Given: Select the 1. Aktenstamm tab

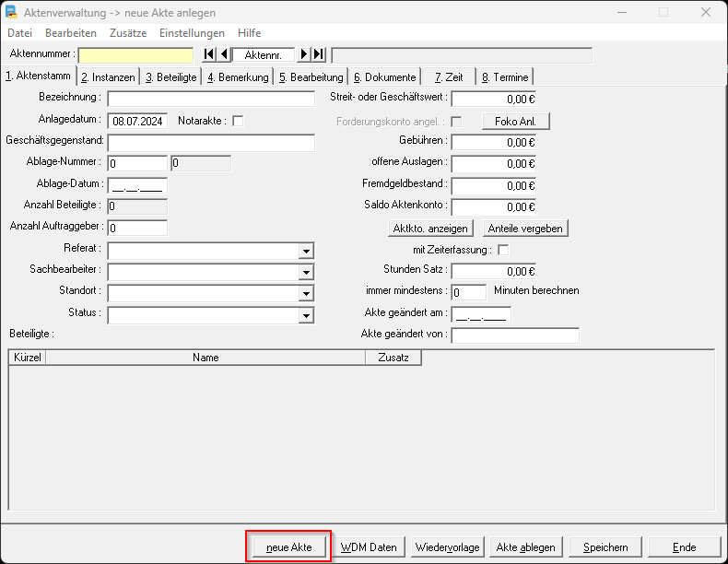Looking at the screenshot, I should tap(38, 76).
